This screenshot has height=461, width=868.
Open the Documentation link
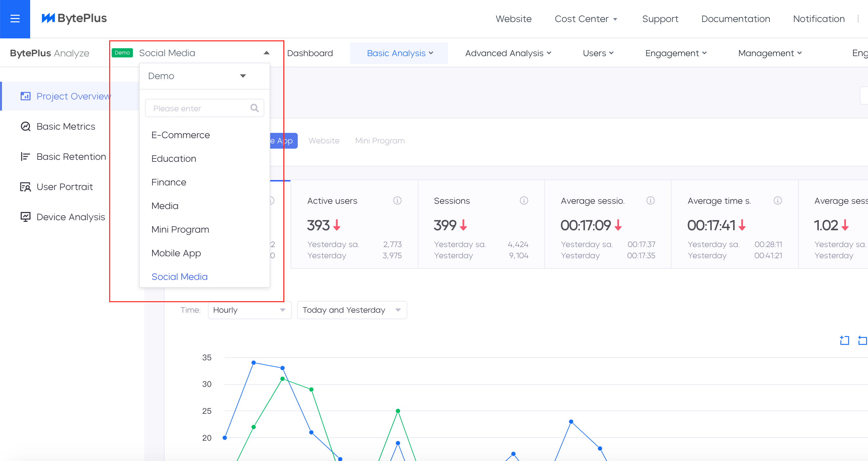735,19
